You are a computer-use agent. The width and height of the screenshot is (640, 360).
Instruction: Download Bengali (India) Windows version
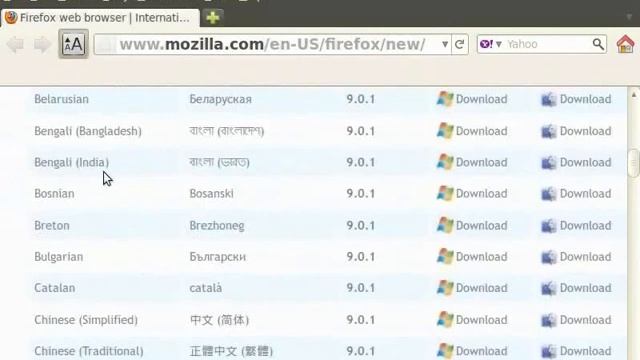click(472, 162)
